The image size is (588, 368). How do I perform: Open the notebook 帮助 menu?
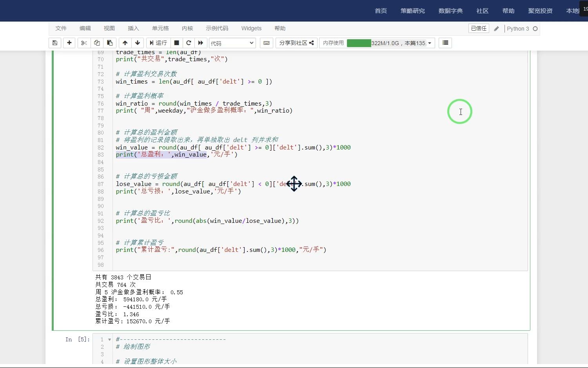(x=280, y=28)
